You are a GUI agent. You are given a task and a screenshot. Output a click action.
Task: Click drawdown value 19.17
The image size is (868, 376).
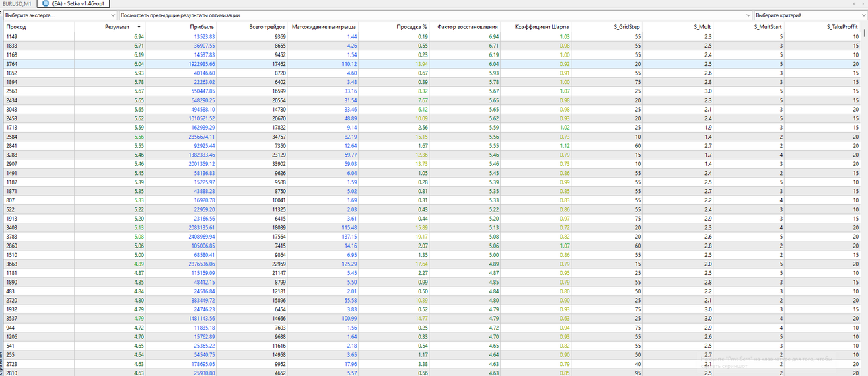click(x=421, y=236)
